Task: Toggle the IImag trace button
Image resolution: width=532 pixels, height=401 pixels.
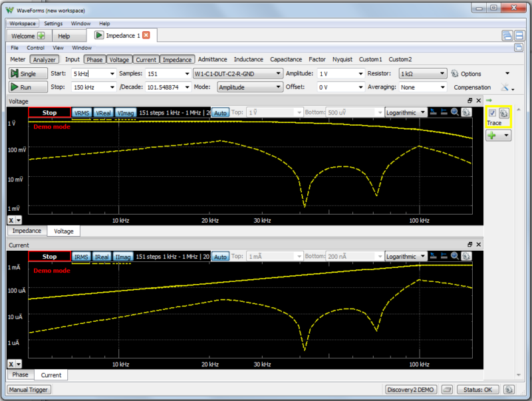Action: click(122, 256)
